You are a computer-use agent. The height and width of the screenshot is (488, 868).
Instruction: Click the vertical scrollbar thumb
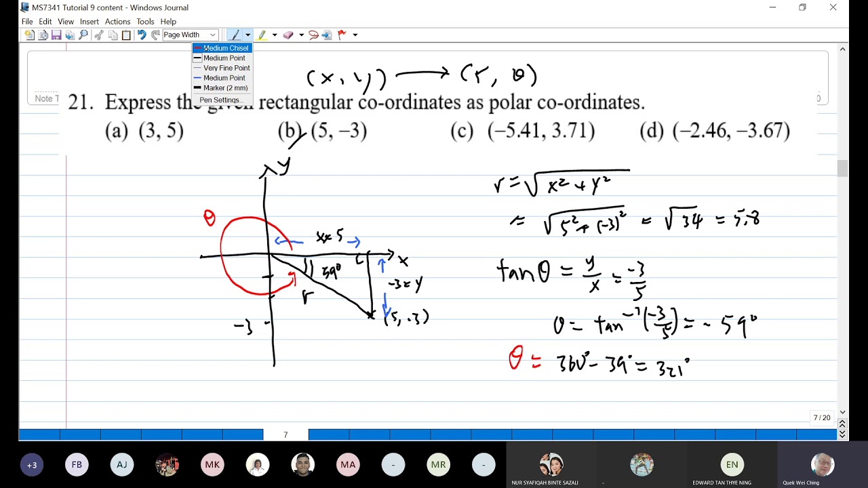(843, 168)
